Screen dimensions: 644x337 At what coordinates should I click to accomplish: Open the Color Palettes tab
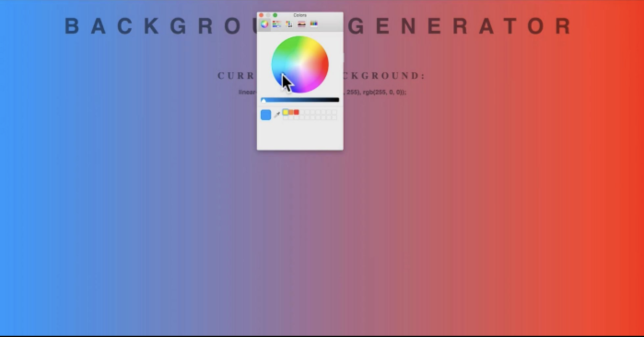click(x=289, y=24)
